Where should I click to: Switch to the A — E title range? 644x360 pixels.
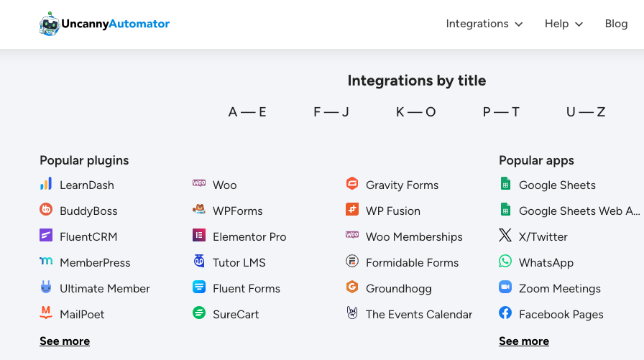247,111
